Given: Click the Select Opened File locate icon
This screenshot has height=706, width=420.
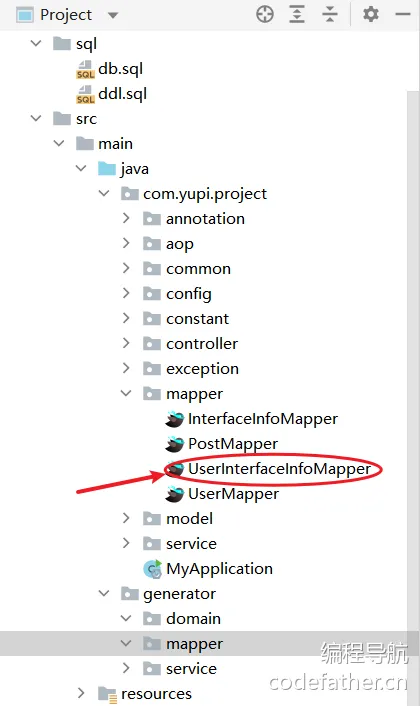Looking at the screenshot, I should (265, 14).
